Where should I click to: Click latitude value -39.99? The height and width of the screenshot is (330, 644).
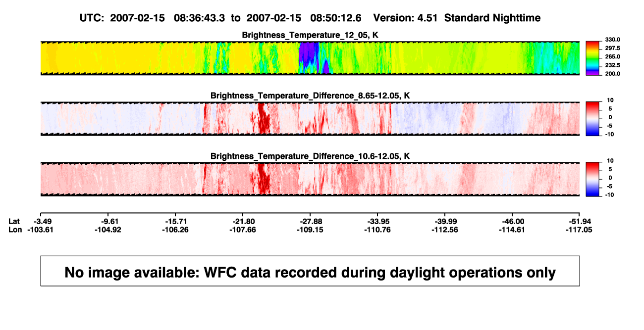pos(445,221)
